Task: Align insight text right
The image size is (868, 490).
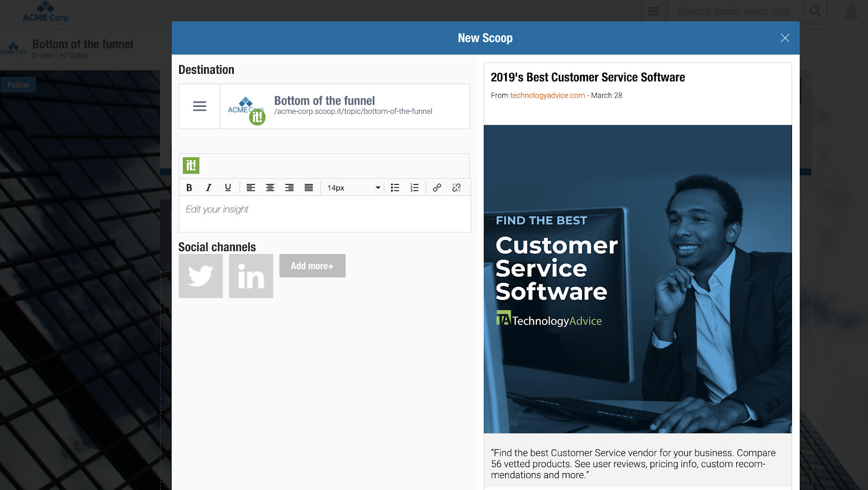Action: coord(290,188)
